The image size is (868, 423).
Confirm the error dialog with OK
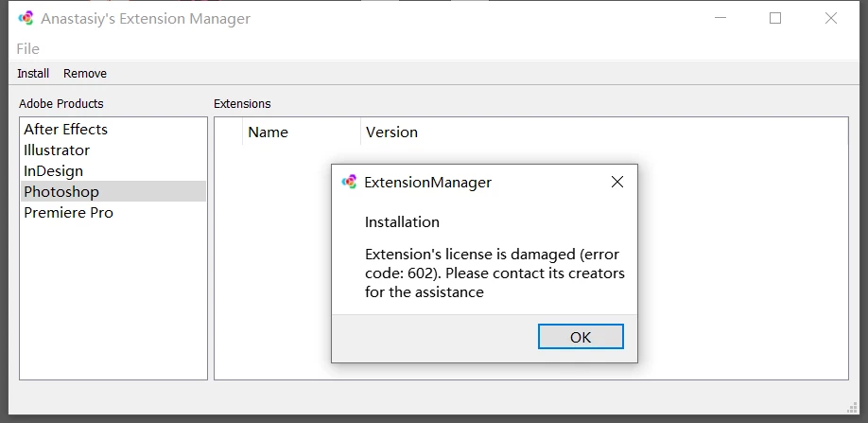point(581,337)
